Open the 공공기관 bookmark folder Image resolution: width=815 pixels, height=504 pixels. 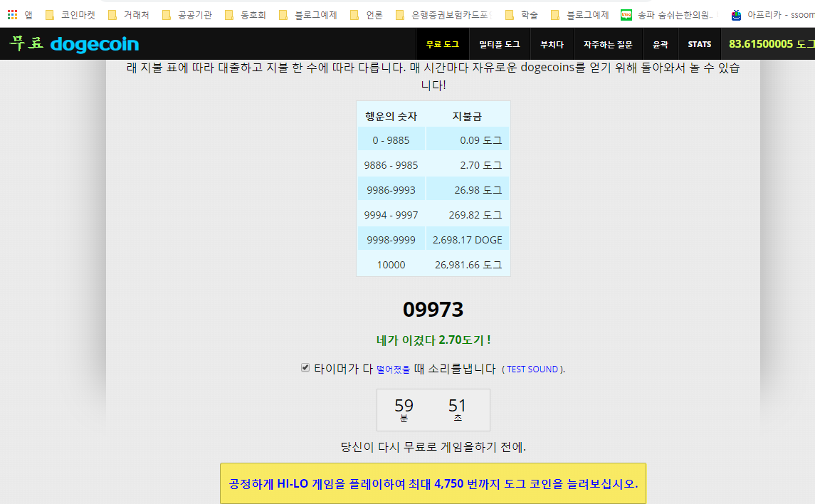[x=186, y=15]
